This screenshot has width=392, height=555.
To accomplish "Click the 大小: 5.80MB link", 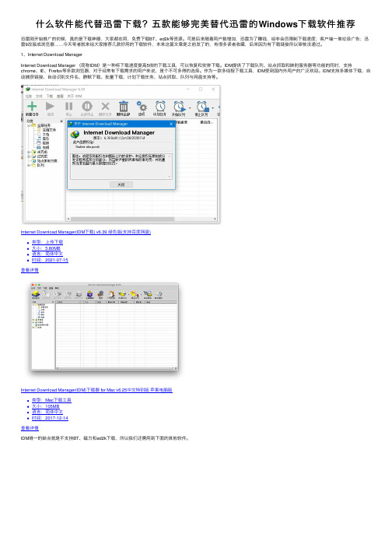I will [x=46, y=248].
